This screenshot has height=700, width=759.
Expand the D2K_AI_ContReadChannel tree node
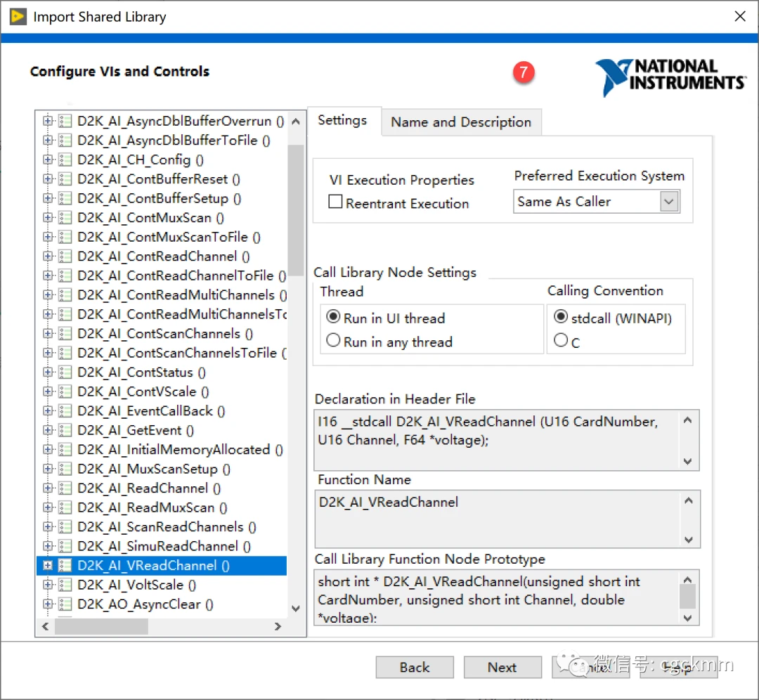pos(48,257)
